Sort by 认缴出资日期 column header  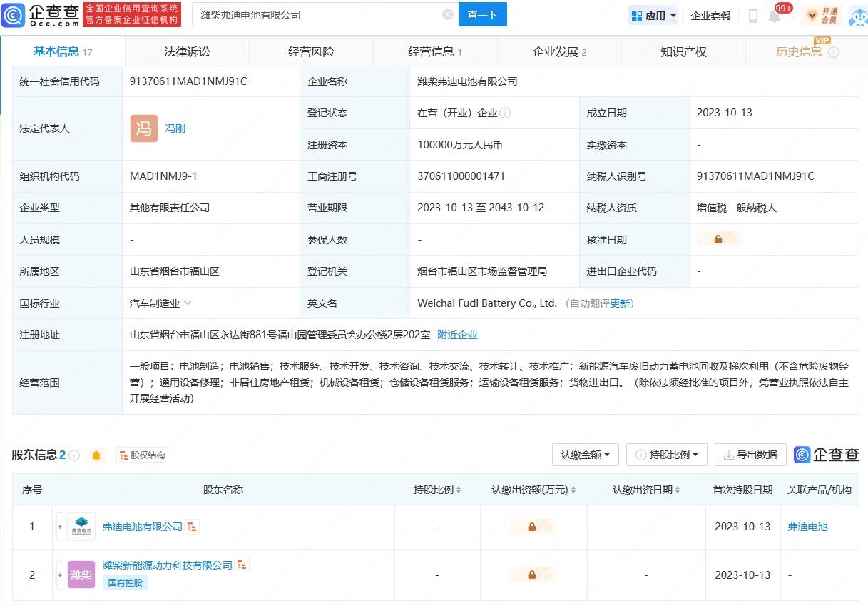(645, 490)
